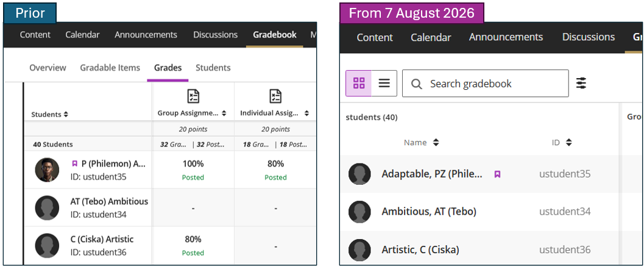Click purple flag beside Adaptable, PZ
644x266 pixels.
tap(497, 174)
